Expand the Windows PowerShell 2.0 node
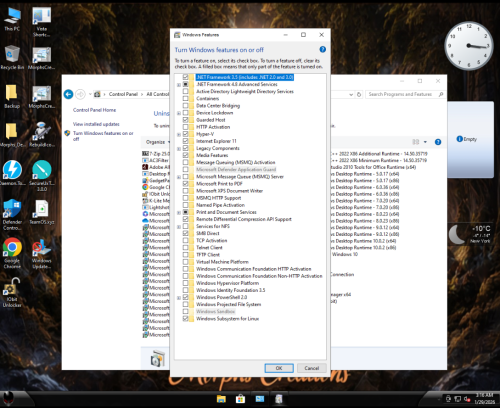 [179, 298]
